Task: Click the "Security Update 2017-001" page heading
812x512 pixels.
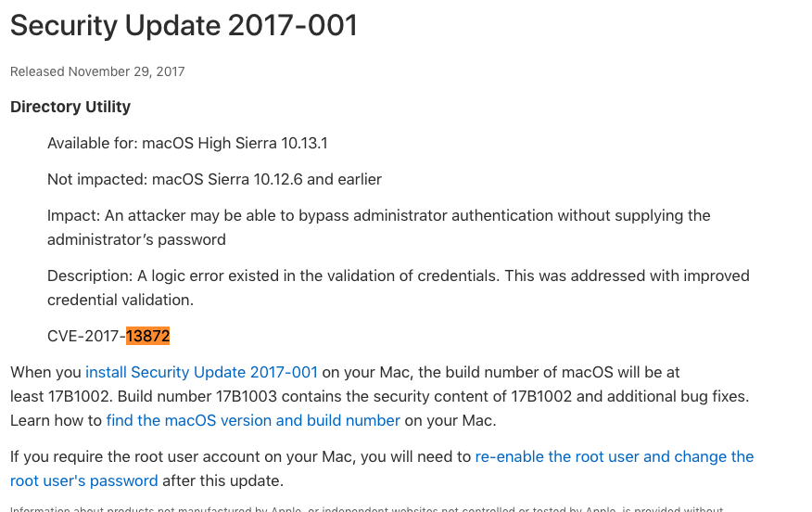Action: click(x=184, y=26)
